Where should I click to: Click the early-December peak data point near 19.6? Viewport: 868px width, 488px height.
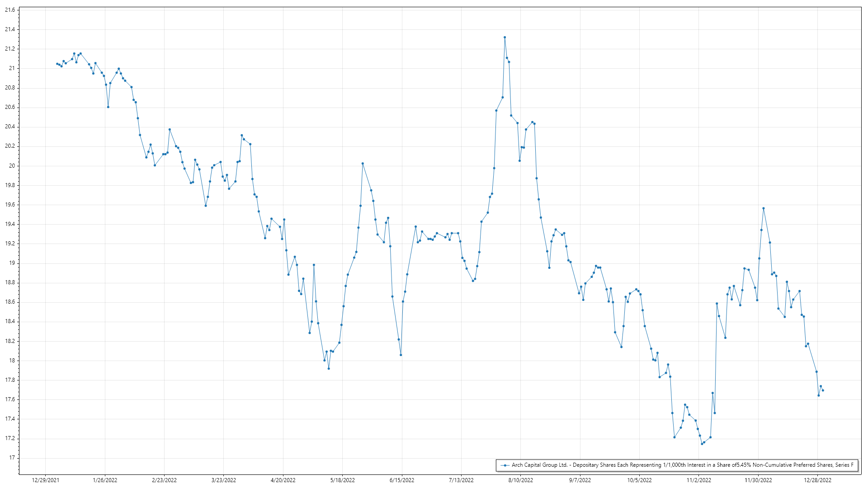tap(763, 208)
